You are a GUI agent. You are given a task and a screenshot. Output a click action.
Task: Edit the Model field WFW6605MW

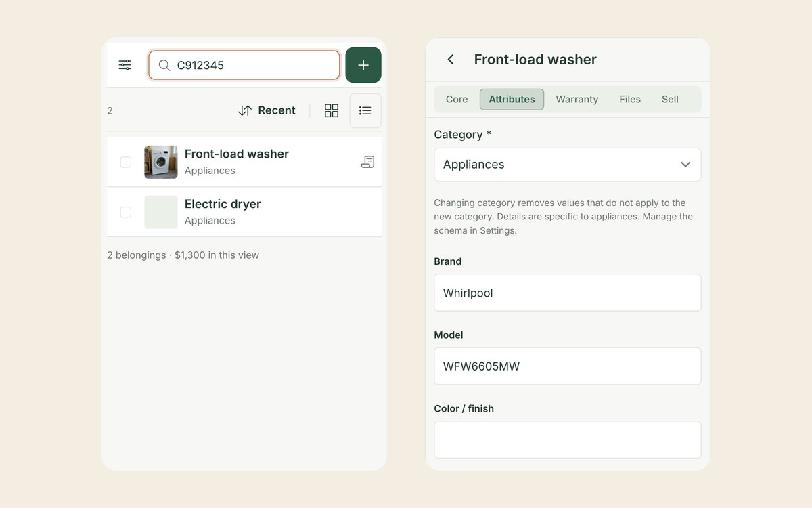[568, 366]
